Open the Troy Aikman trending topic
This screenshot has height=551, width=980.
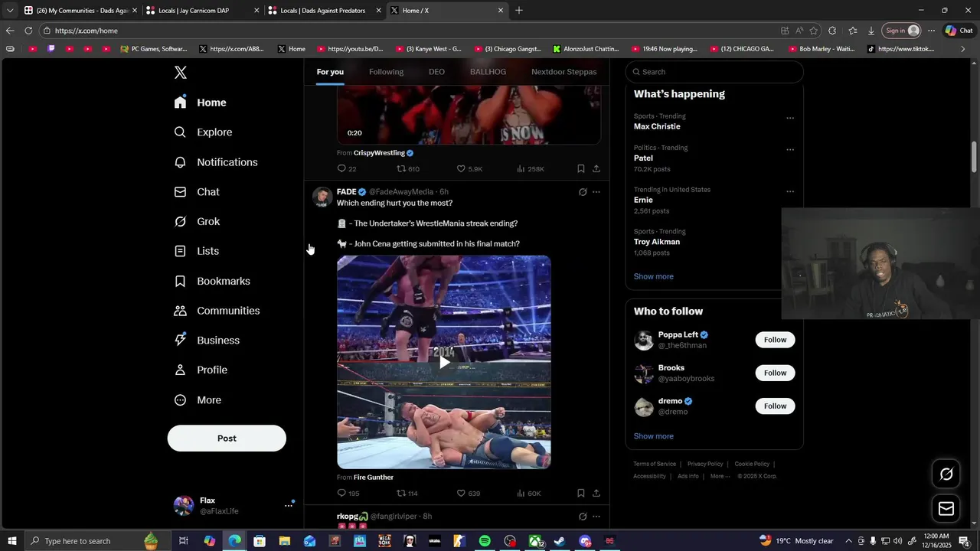pyautogui.click(x=657, y=242)
